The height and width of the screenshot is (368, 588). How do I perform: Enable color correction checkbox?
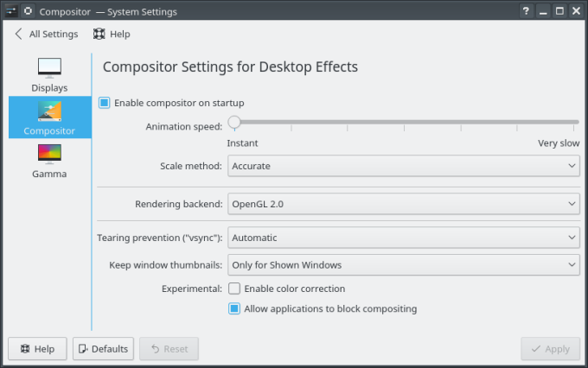click(x=234, y=289)
